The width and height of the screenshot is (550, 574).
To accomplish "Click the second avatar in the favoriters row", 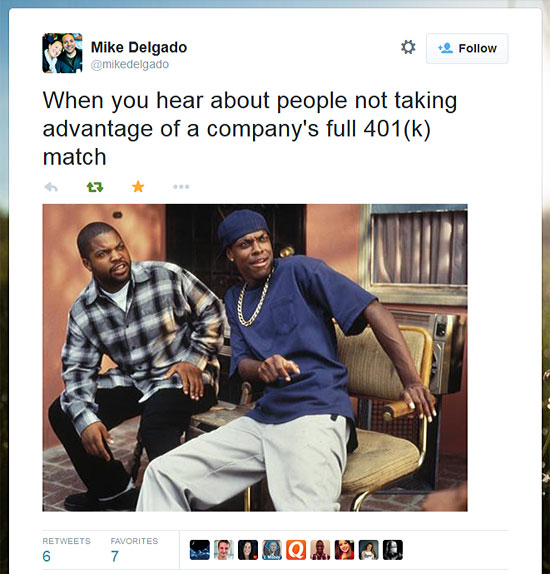I will [x=224, y=550].
